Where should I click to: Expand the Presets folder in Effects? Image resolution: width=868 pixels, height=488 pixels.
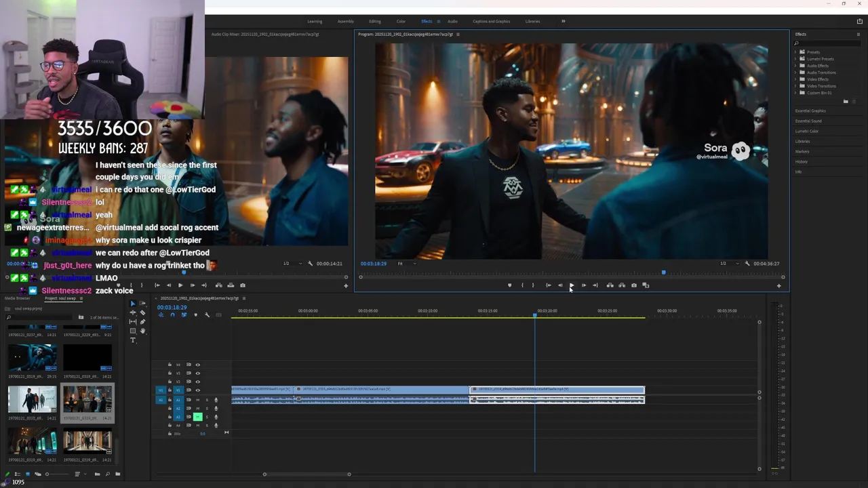(x=795, y=52)
